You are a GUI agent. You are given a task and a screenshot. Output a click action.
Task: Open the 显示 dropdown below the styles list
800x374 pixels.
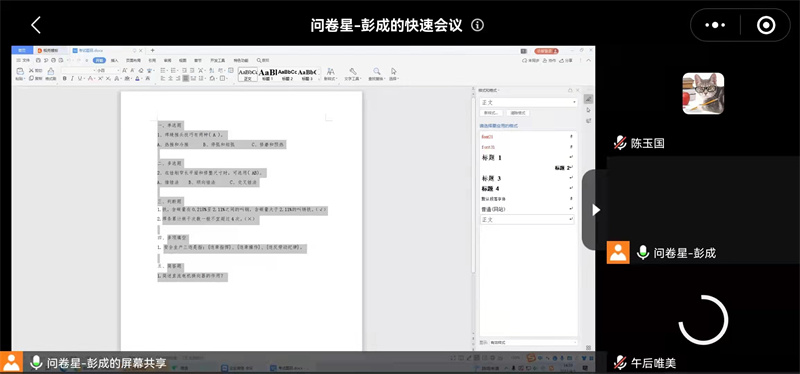coord(533,342)
